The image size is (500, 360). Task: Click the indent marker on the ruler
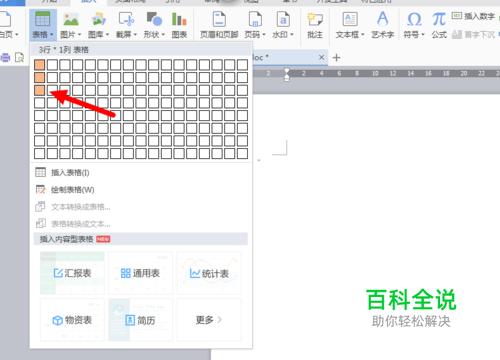click(x=287, y=74)
